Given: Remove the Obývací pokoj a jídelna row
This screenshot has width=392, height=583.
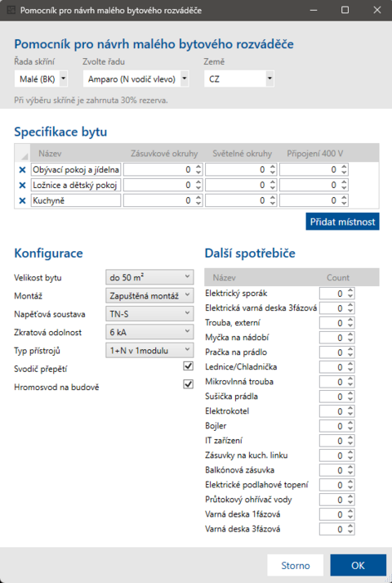Looking at the screenshot, I should [x=22, y=170].
